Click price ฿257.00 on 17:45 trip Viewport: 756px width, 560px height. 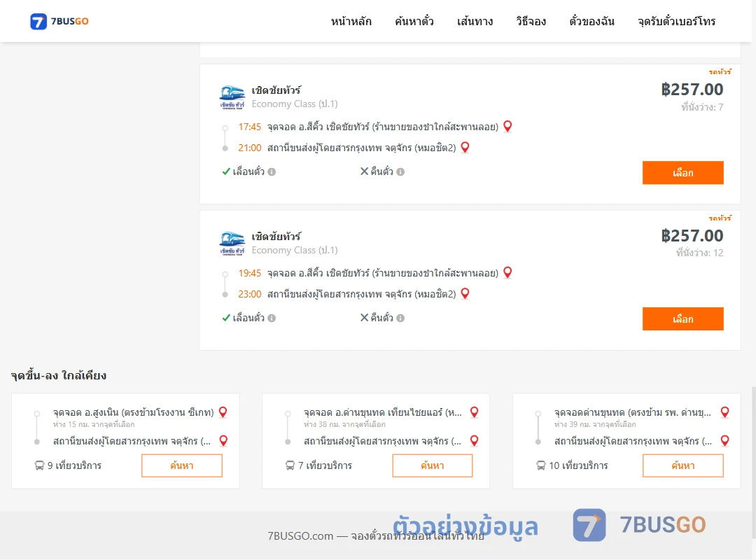(692, 89)
